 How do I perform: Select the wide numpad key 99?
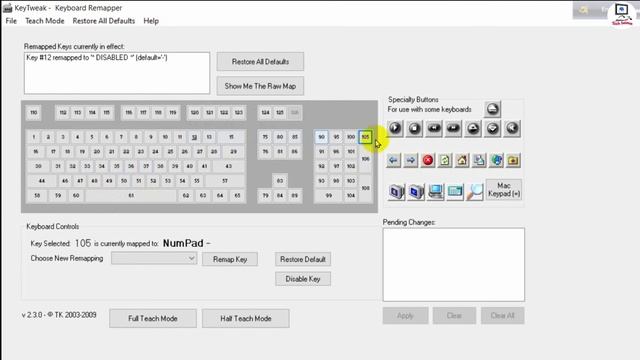[329, 196]
